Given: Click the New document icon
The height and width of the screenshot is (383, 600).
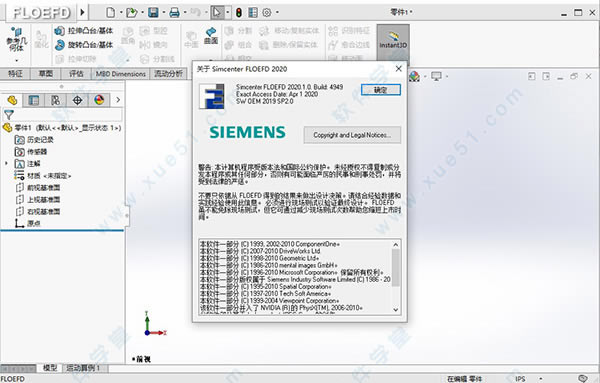Looking at the screenshot, I should (x=110, y=13).
